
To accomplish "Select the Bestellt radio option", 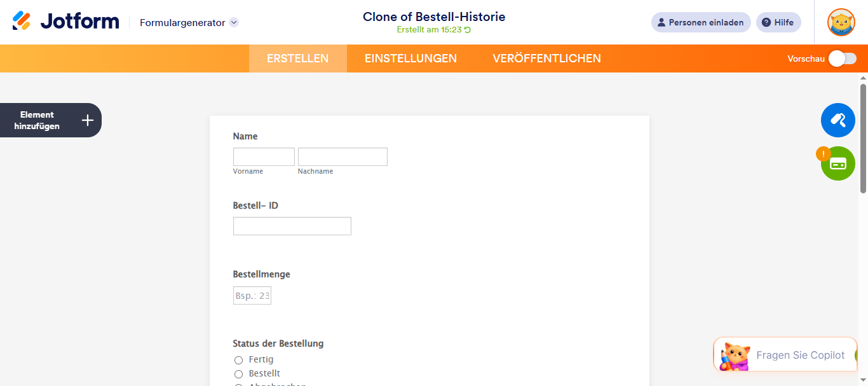I will point(239,374).
